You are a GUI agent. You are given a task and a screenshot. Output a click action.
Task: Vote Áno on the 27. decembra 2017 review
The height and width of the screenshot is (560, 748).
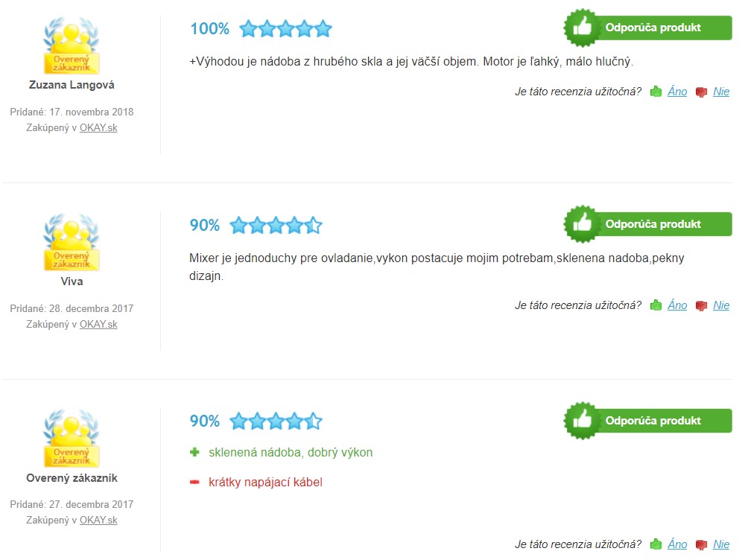click(x=677, y=544)
